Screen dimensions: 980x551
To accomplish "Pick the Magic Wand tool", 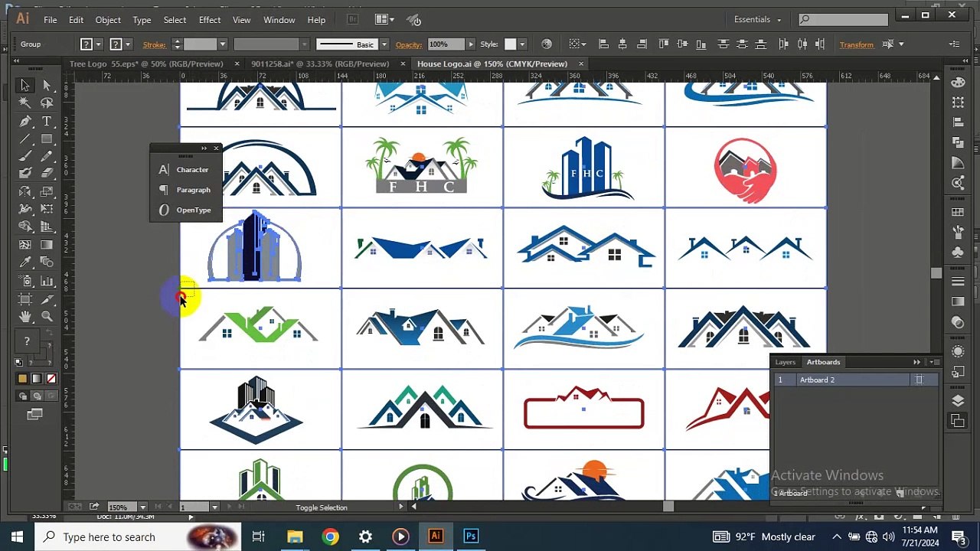I will 24,103.
